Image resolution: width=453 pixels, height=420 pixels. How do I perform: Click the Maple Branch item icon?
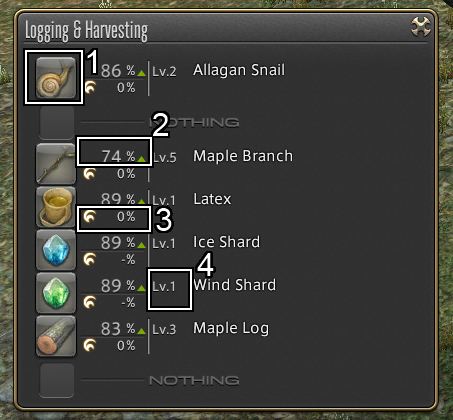(x=56, y=164)
